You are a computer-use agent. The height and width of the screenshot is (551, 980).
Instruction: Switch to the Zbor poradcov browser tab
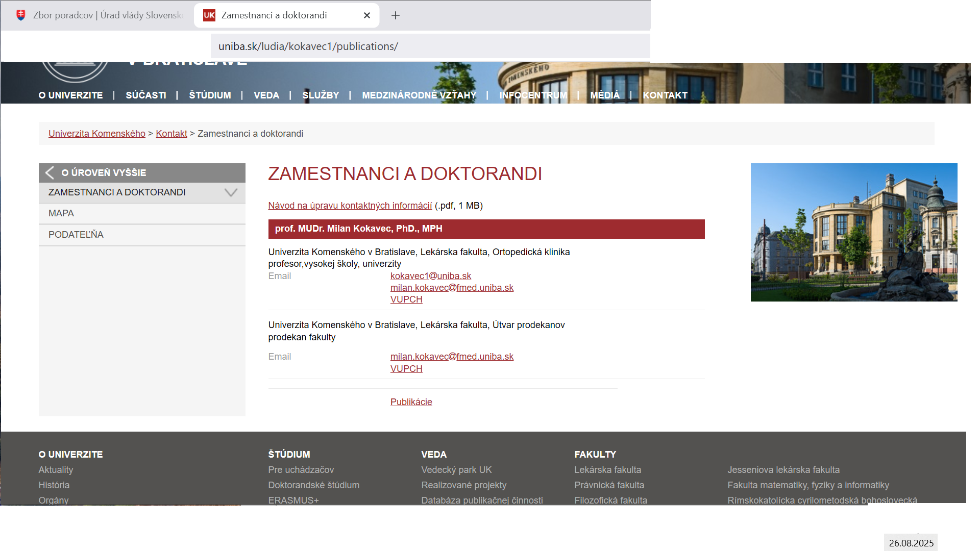point(100,15)
